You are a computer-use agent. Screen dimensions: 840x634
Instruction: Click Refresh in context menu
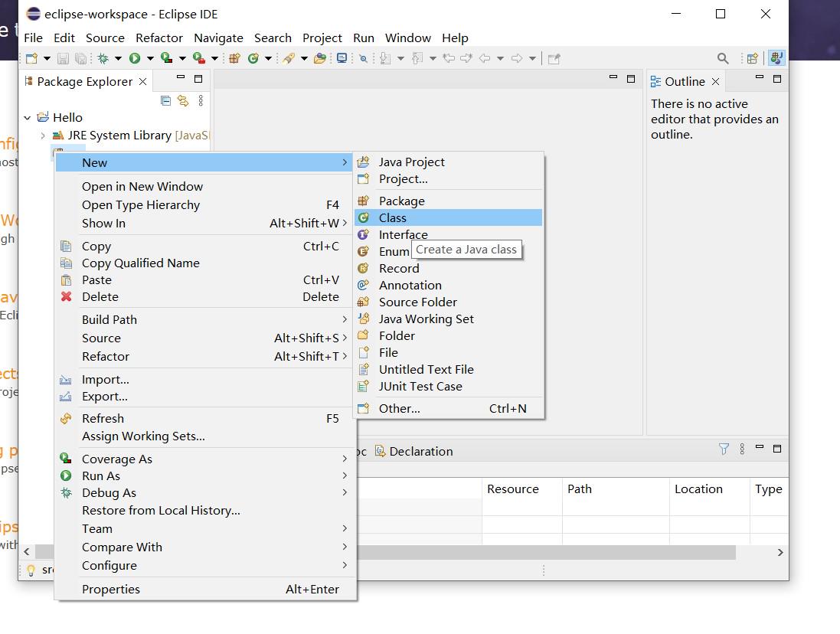coord(204,418)
